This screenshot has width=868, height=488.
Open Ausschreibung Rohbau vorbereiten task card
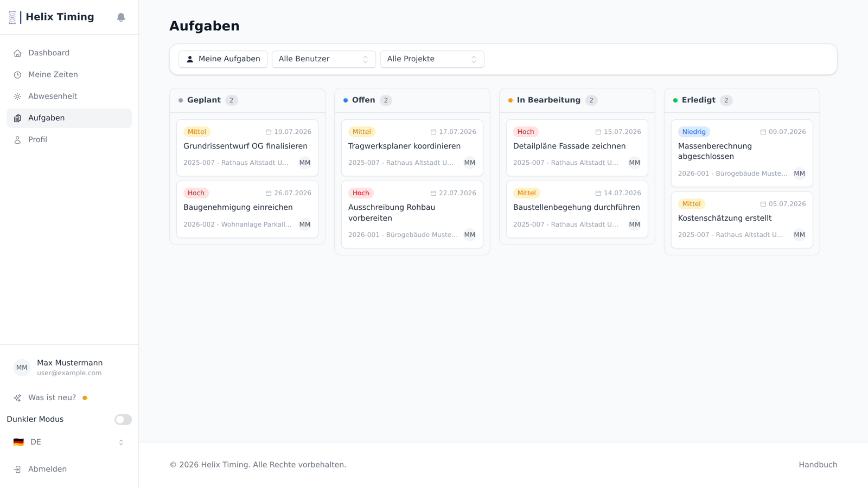(x=412, y=215)
